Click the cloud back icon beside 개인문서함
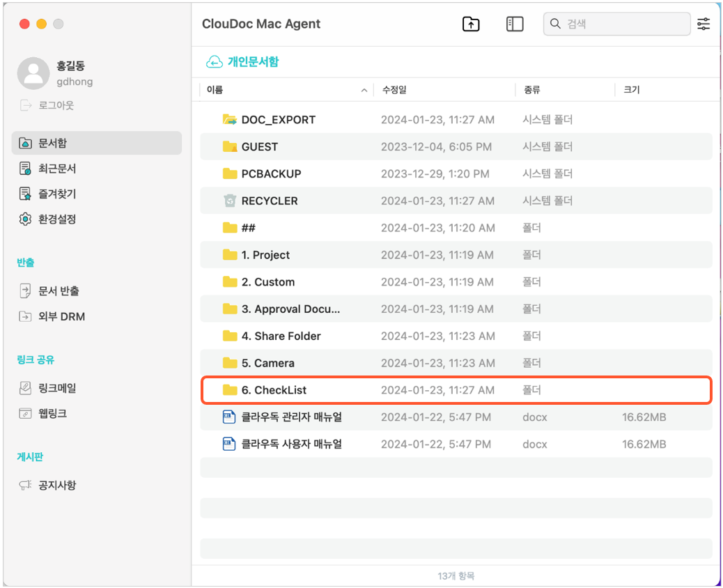The image size is (723, 588). 214,62
